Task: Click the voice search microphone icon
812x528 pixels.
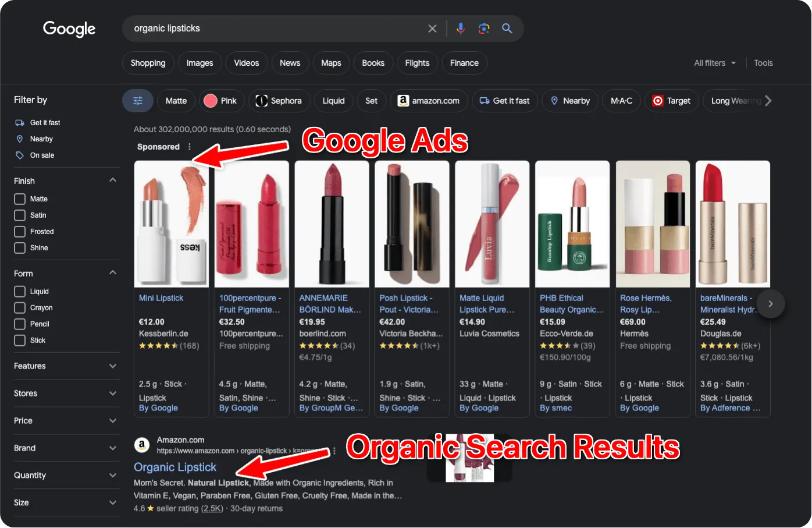Action: click(460, 29)
